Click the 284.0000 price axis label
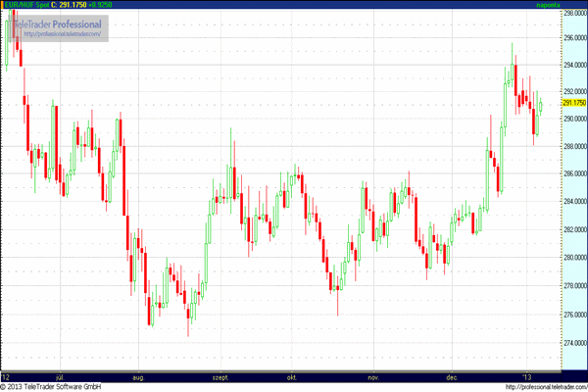This screenshot has width=588, height=392. (573, 202)
